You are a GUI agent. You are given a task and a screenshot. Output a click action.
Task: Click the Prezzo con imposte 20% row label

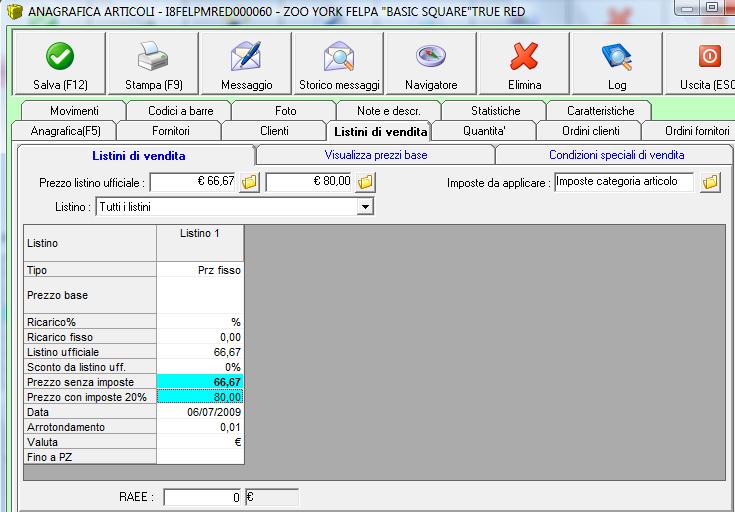click(x=90, y=397)
